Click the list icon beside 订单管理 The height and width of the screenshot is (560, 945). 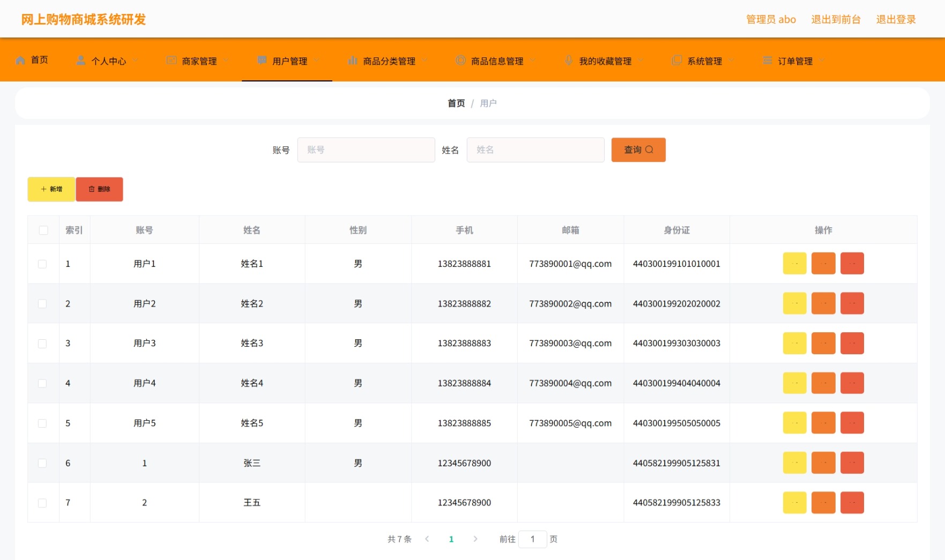pos(768,61)
